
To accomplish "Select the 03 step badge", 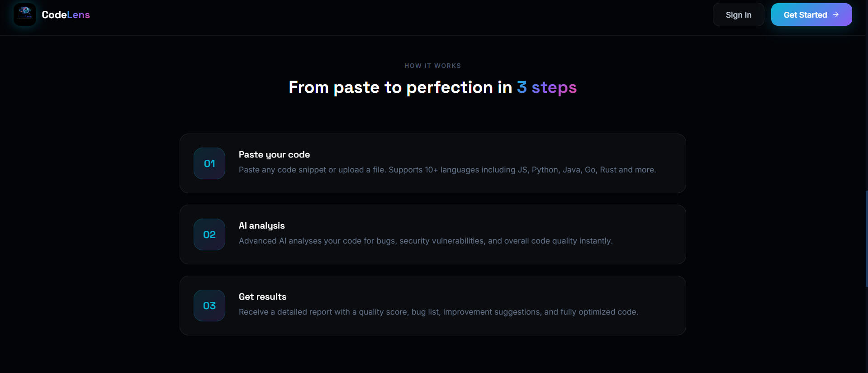I will (209, 306).
